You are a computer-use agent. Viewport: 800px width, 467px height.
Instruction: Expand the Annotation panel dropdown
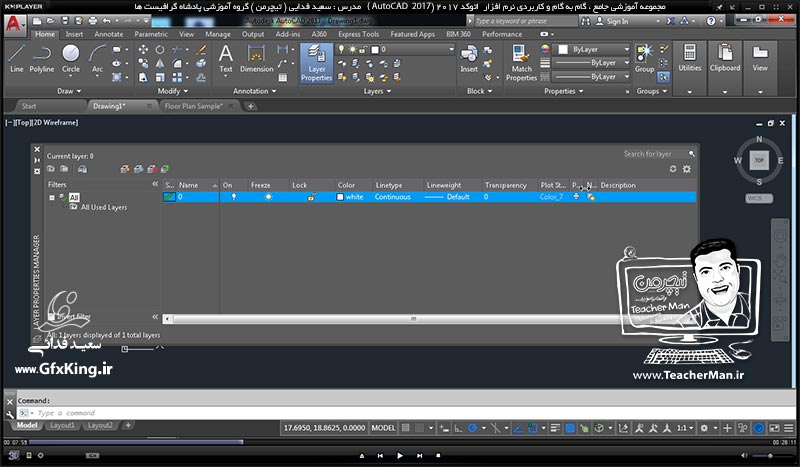[x=255, y=91]
